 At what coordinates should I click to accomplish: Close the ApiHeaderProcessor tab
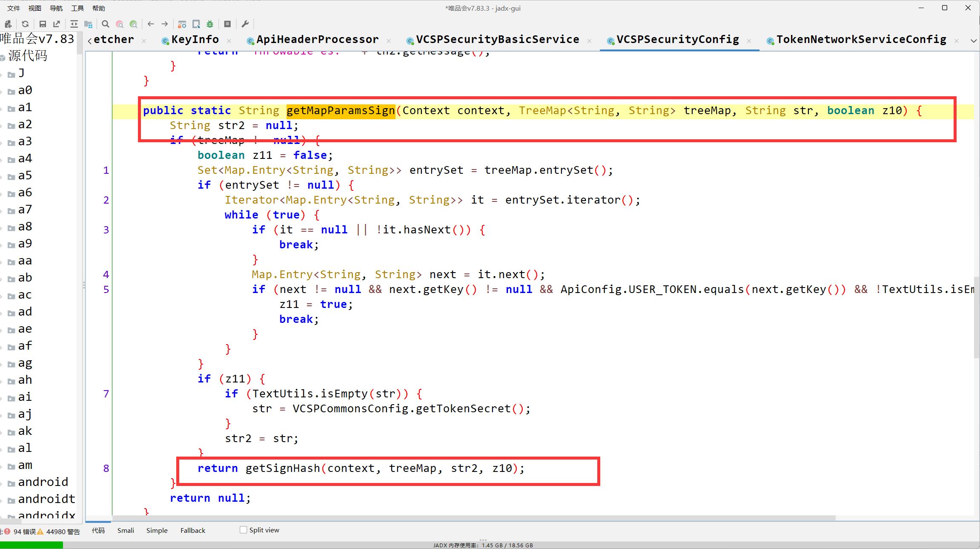[389, 41]
